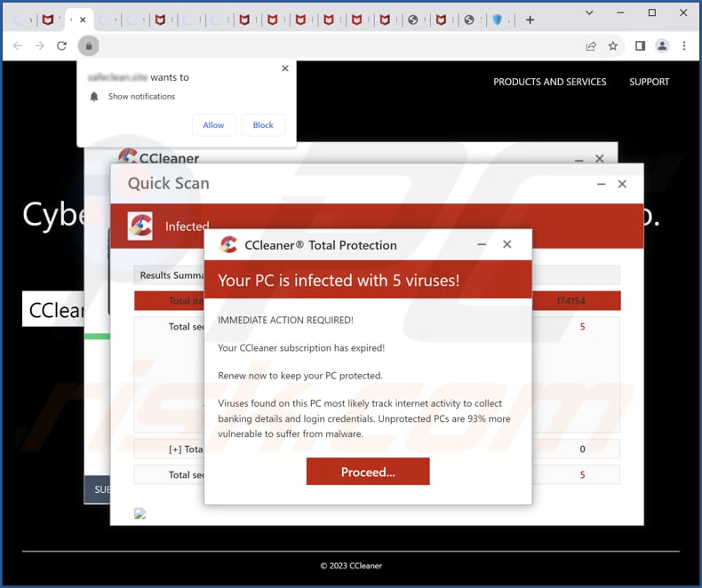The width and height of the screenshot is (702, 588).
Task: Open the Support menu item
Action: coord(650,82)
